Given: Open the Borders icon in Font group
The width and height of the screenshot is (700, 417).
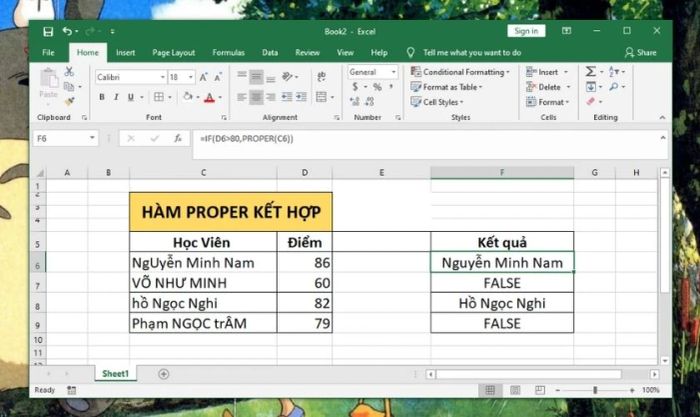Looking at the screenshot, I should pos(158,97).
